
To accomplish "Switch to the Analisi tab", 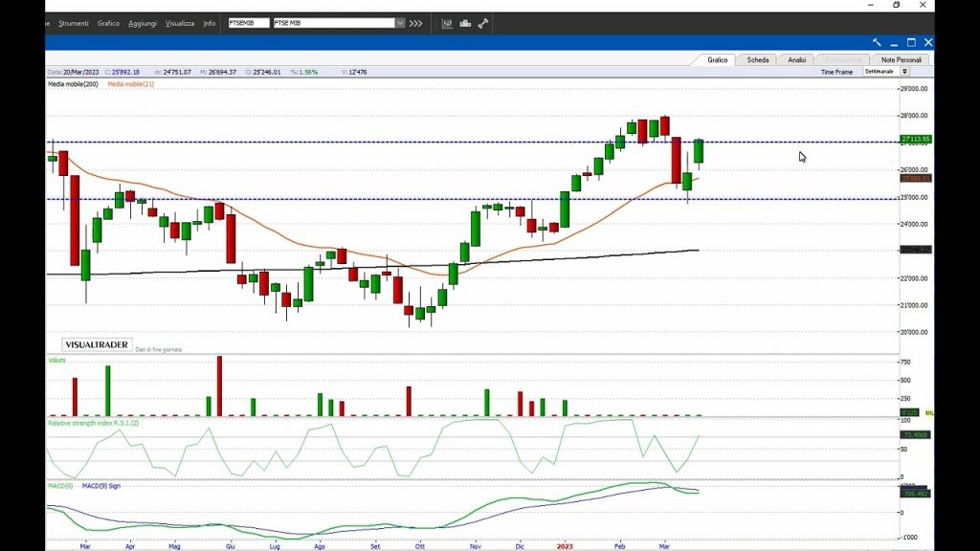I will tap(796, 59).
